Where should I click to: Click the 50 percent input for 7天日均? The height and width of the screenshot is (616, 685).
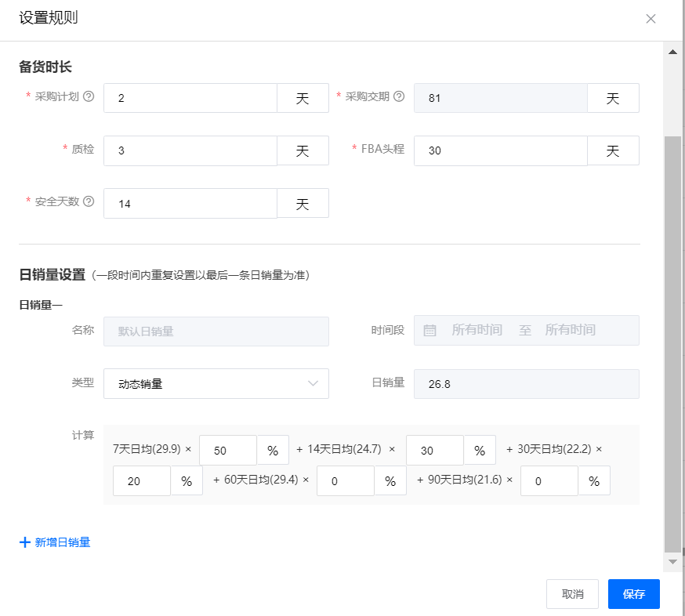point(227,449)
